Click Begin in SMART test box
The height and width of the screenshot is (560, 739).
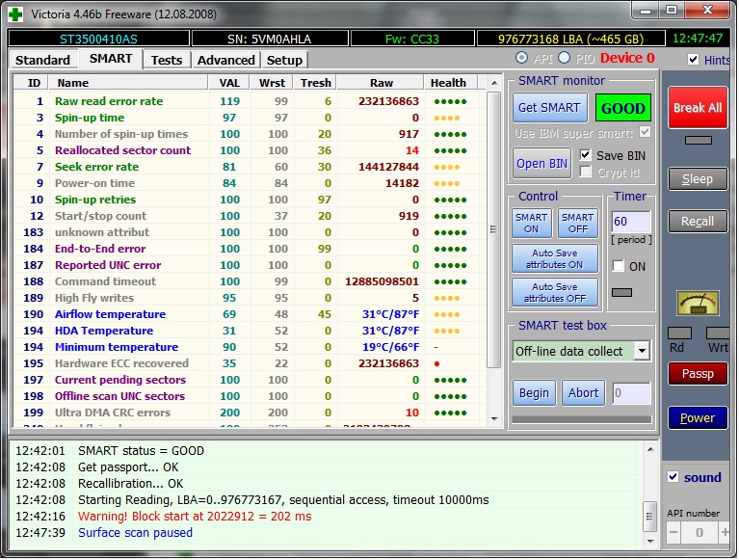(534, 392)
